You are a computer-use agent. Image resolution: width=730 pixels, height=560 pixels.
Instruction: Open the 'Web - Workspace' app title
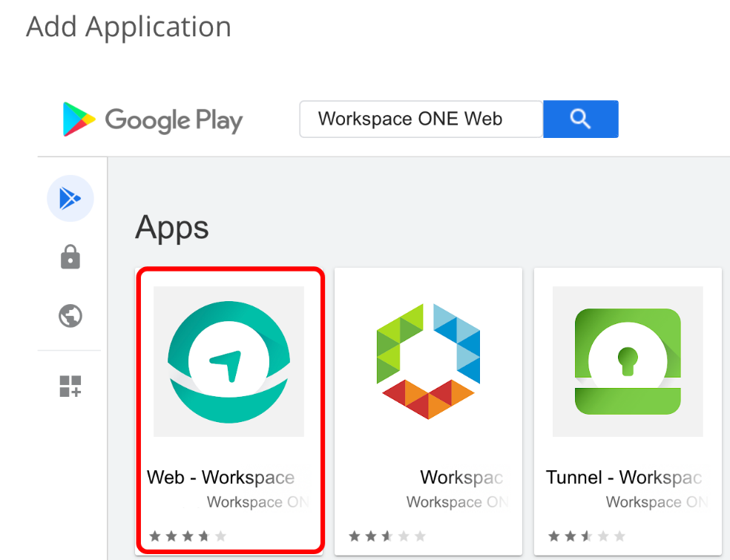(x=221, y=478)
